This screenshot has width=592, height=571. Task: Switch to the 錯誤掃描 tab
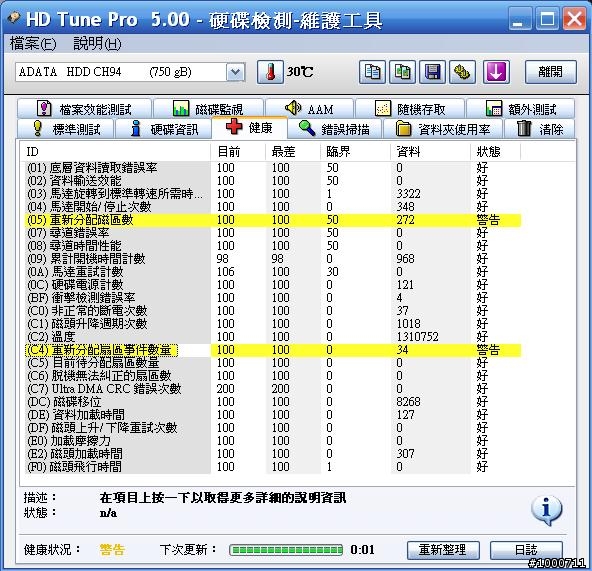click(334, 129)
